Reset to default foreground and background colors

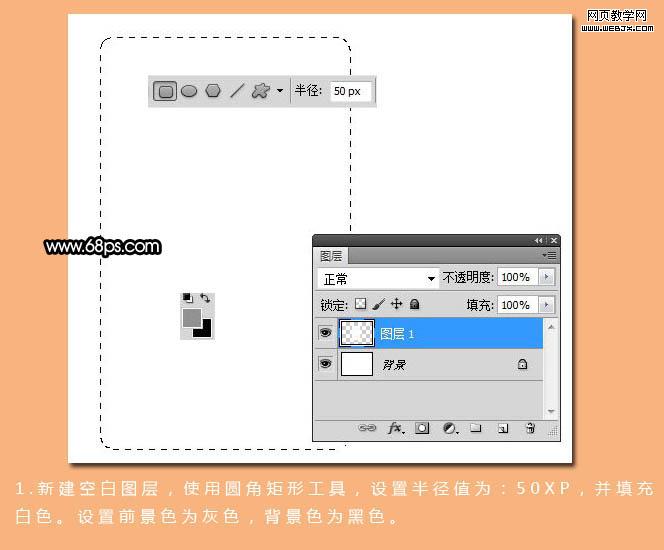[x=187, y=298]
